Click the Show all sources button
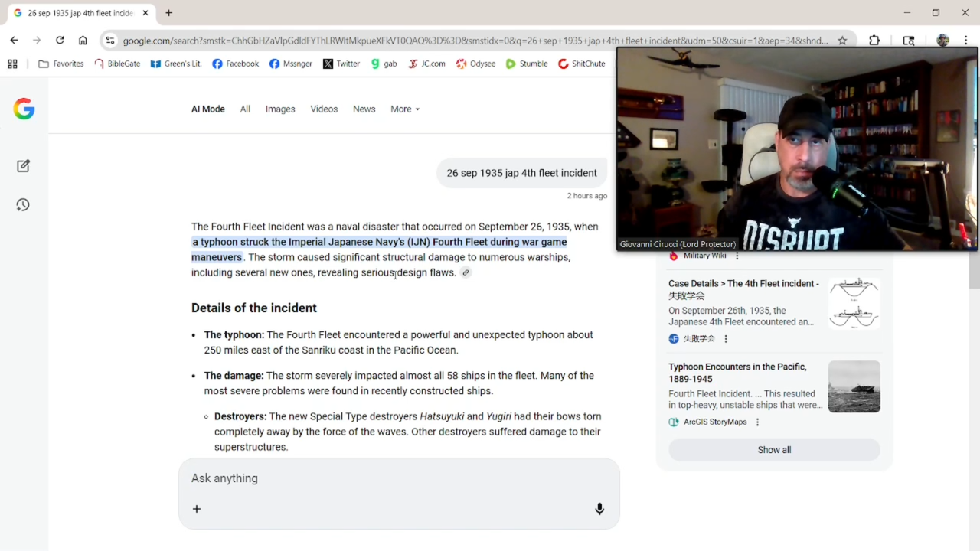This screenshot has height=551, width=980. click(x=774, y=450)
